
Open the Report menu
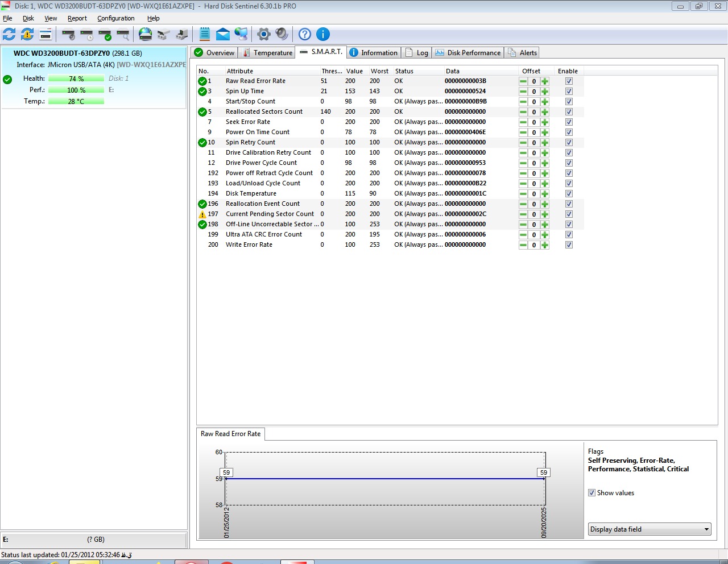pyautogui.click(x=77, y=18)
